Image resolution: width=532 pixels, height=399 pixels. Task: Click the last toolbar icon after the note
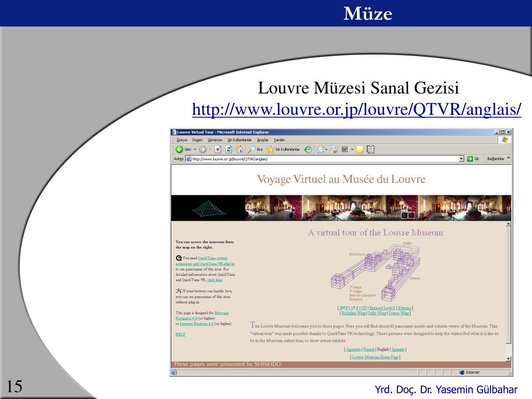pos(370,149)
